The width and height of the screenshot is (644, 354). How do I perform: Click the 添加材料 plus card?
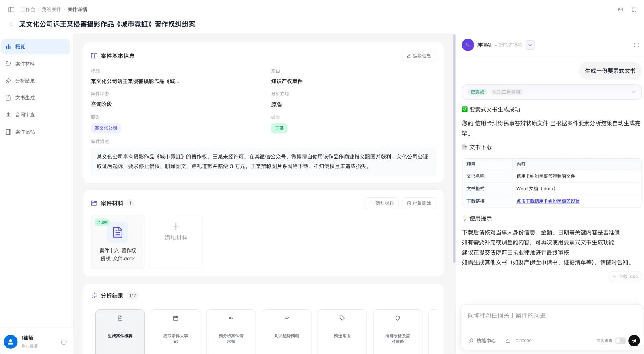point(176,242)
